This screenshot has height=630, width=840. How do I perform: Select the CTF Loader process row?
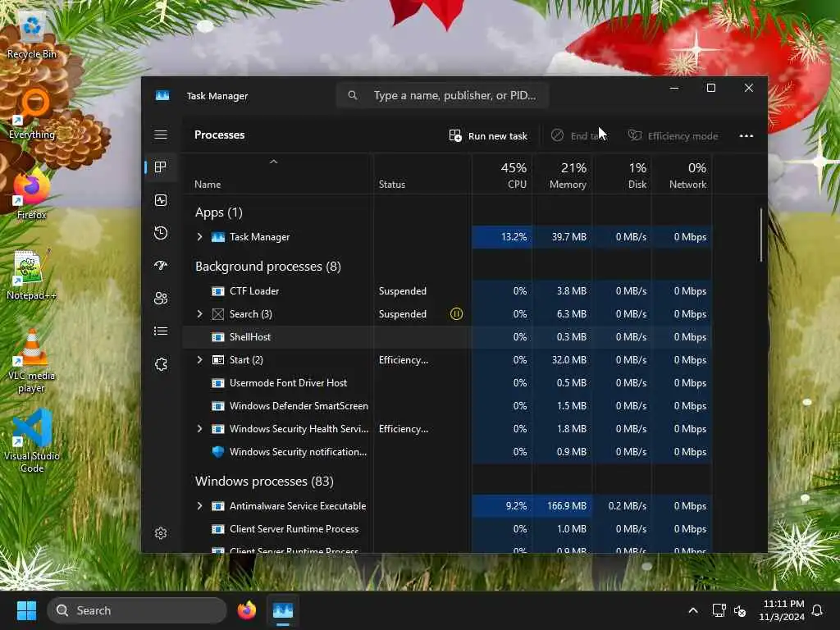click(x=447, y=291)
